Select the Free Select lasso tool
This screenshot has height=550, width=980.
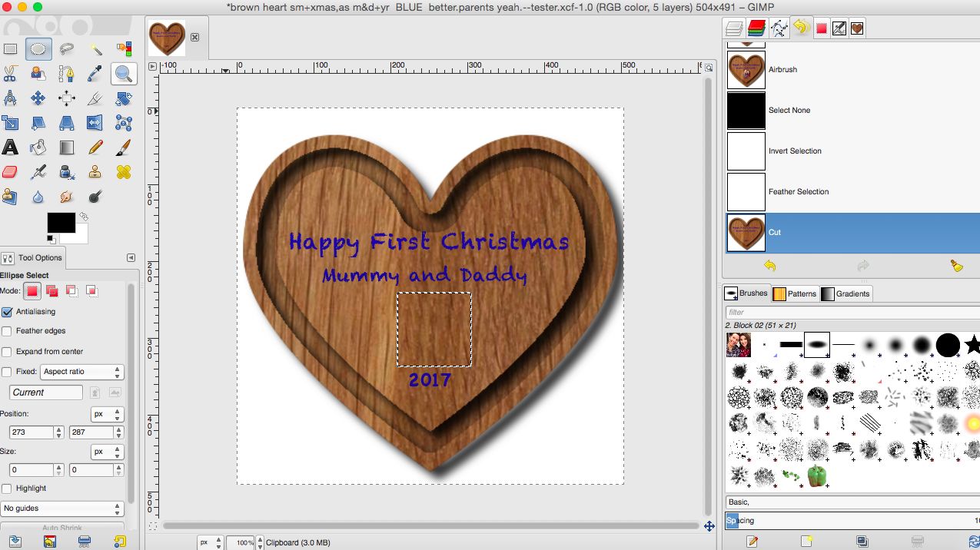(67, 49)
